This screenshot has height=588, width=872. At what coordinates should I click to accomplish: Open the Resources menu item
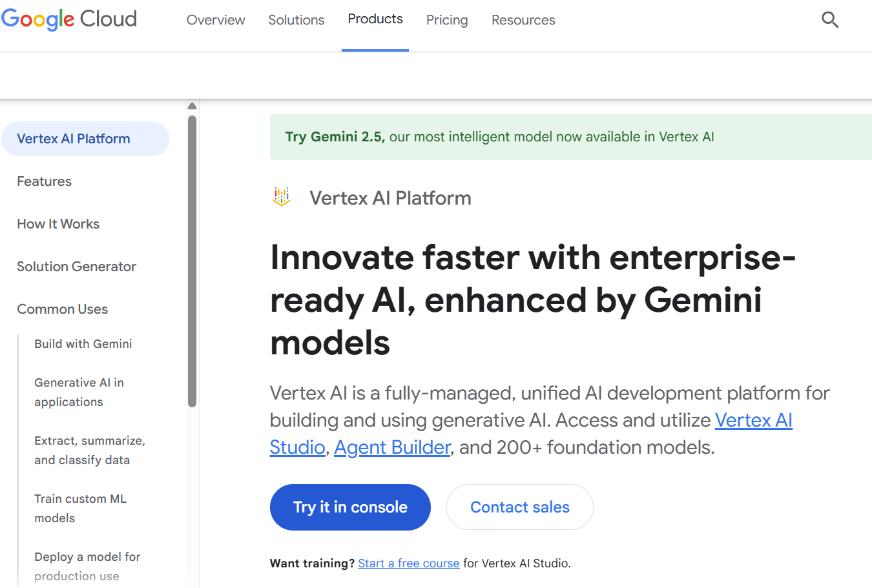click(523, 20)
